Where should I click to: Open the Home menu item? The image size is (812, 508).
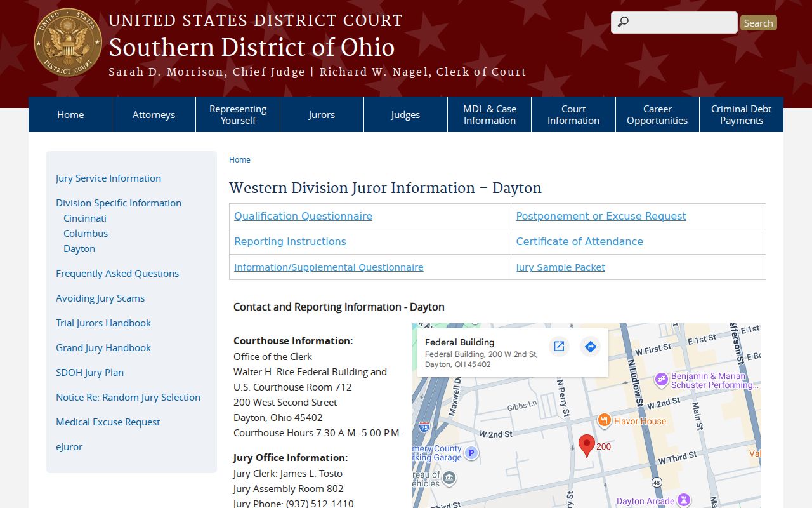click(x=70, y=114)
